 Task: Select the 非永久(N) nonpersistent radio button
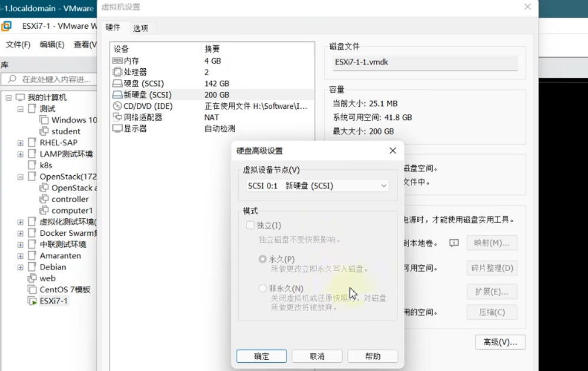(262, 288)
